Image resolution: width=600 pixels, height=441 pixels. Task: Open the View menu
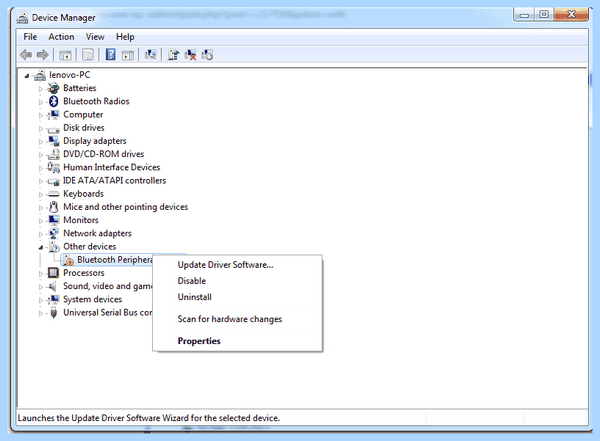(95, 37)
